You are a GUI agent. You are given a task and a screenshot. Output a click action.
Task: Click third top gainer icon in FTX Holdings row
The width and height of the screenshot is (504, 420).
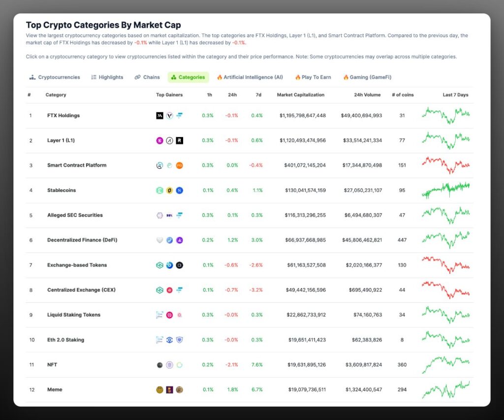180,115
